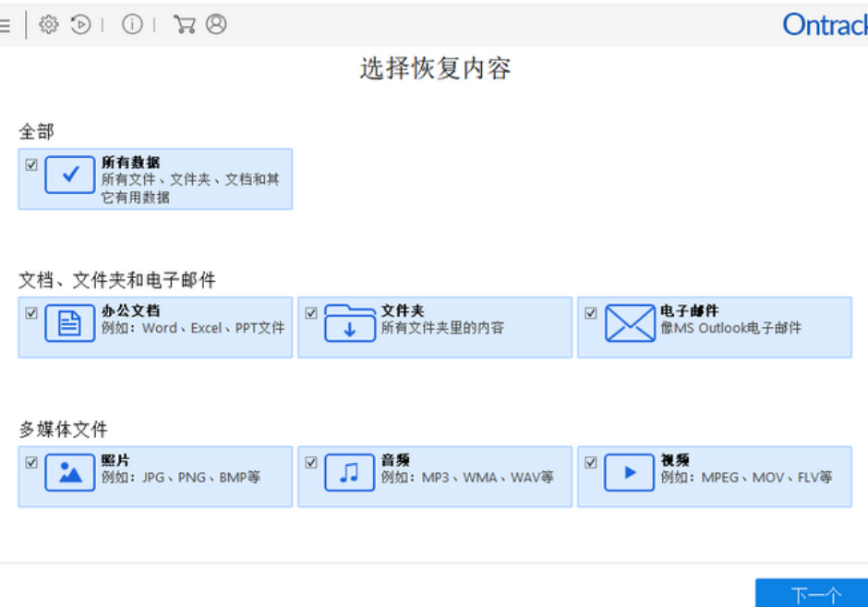The width and height of the screenshot is (868, 607).
Task: Click the 电子邮件 envelope icon
Action: coord(630,323)
